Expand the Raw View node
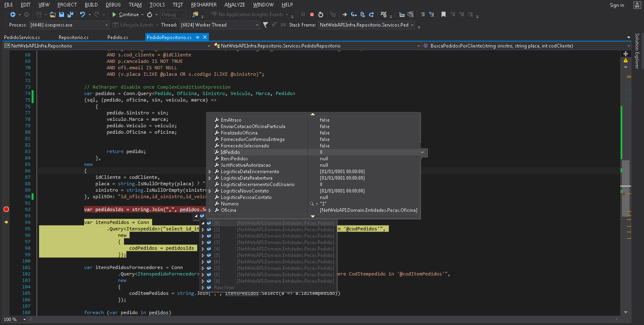 [203, 288]
